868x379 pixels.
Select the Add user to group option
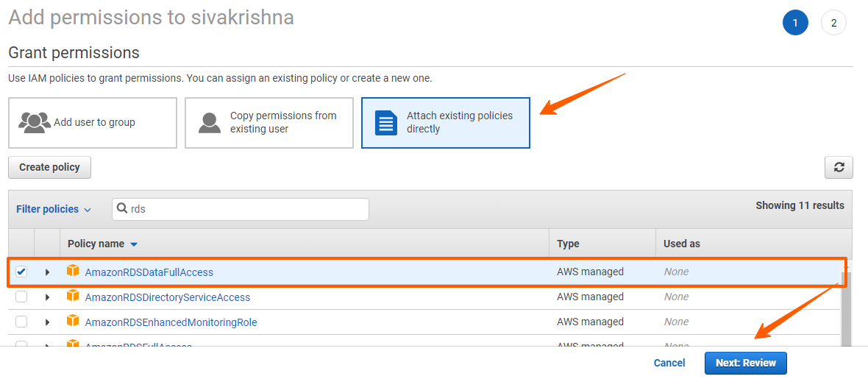pyautogui.click(x=93, y=123)
